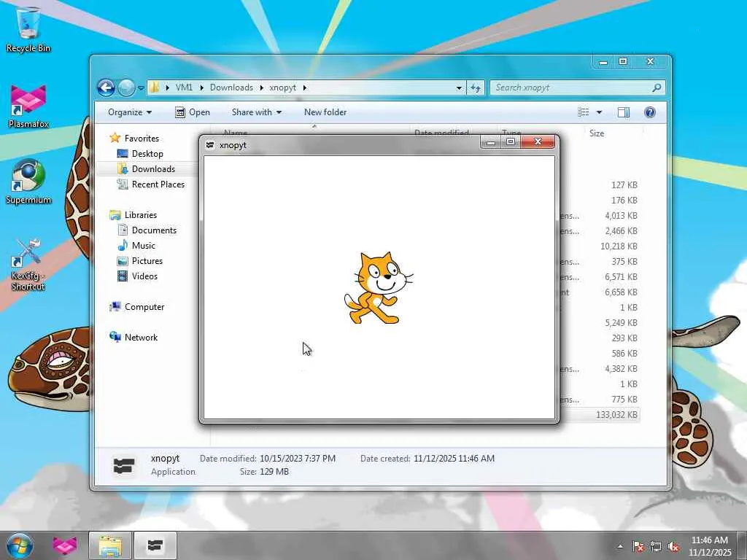Open the recent locations dropdown arrow
747x560 pixels.
pyautogui.click(x=141, y=88)
